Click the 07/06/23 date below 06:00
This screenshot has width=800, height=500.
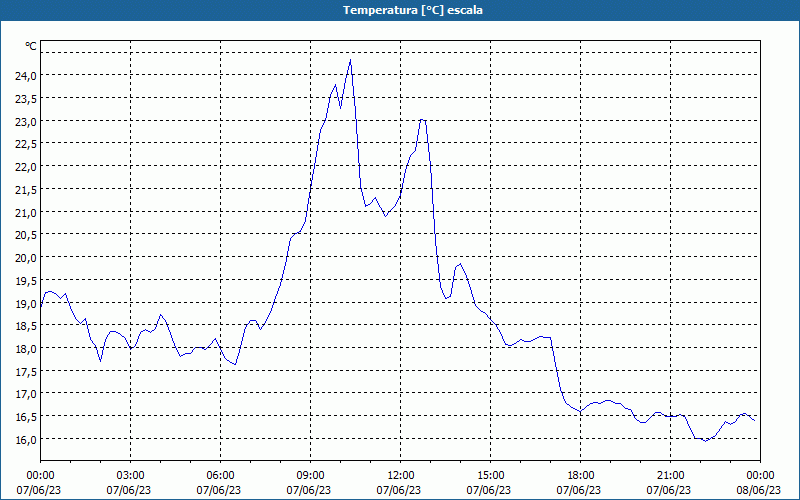coord(219,490)
